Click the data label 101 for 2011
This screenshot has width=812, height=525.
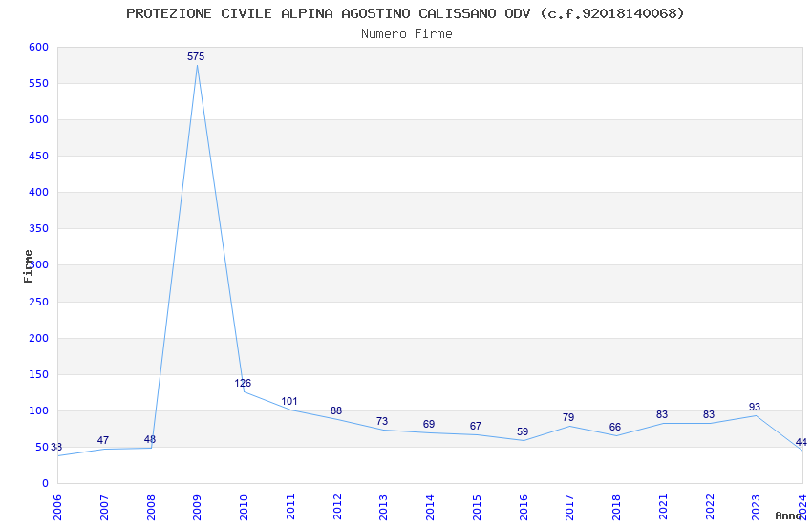[288, 401]
